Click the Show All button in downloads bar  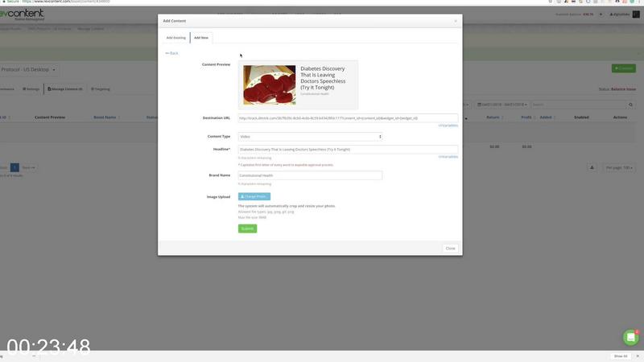point(621,356)
